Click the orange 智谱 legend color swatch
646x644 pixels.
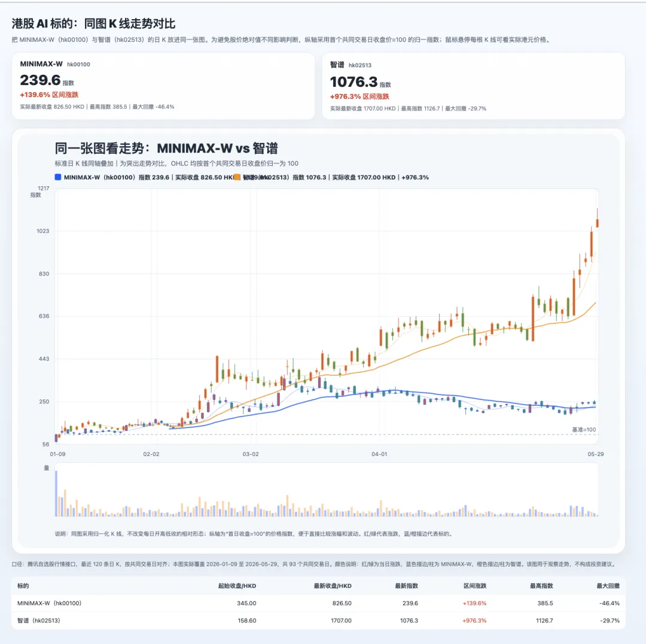click(x=237, y=177)
